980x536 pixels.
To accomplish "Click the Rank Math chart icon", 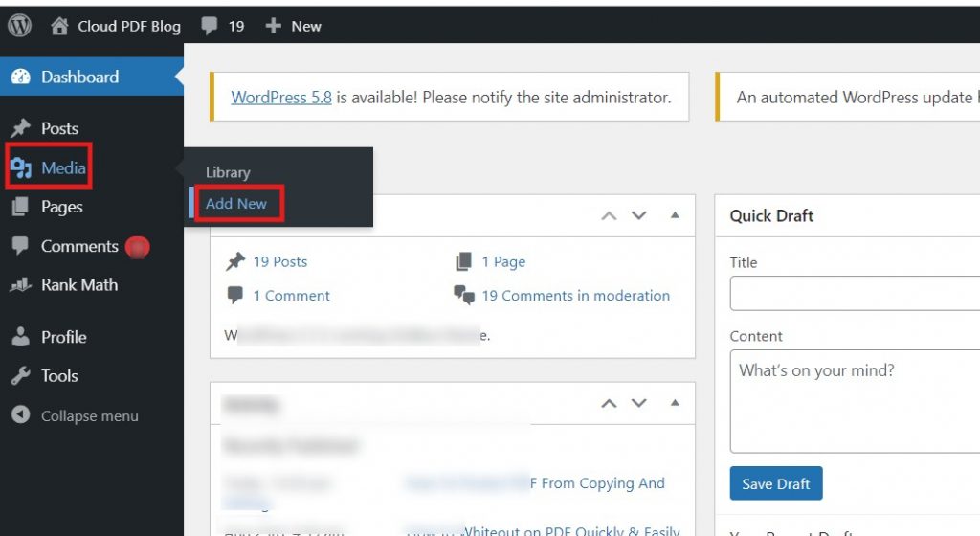I will point(20,285).
